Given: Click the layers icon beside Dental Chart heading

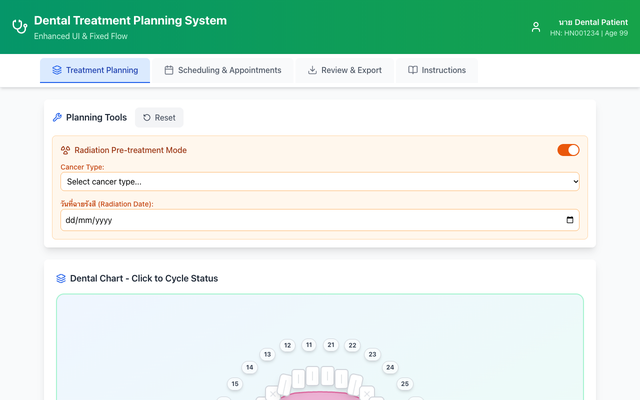Looking at the screenshot, I should tap(61, 278).
